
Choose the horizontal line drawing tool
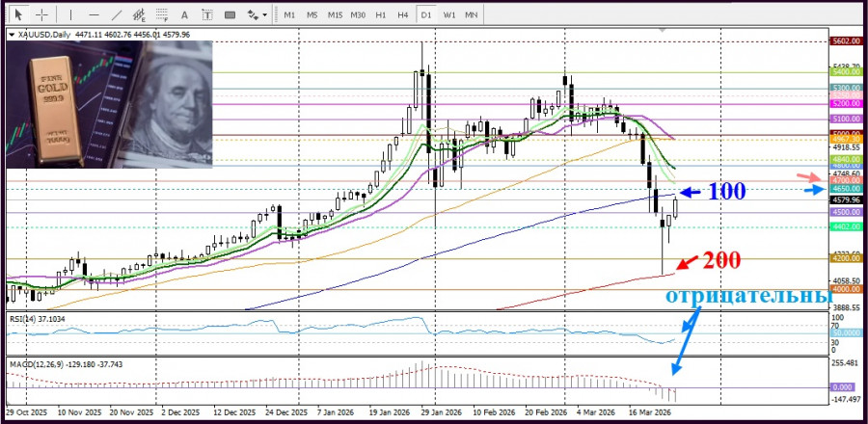click(x=94, y=15)
